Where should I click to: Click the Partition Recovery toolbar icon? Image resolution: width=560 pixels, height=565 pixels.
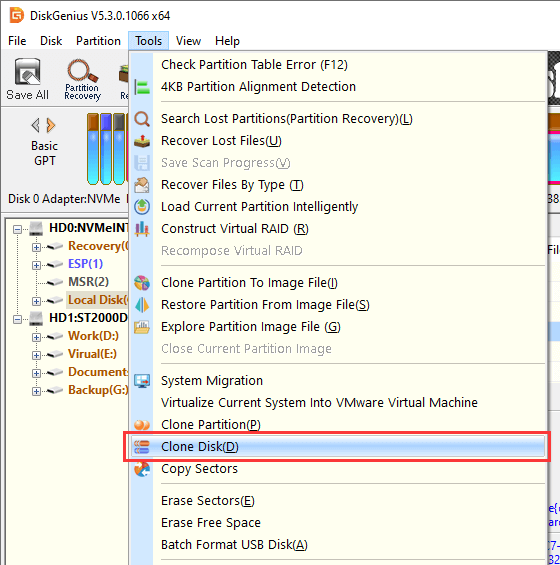(x=82, y=79)
